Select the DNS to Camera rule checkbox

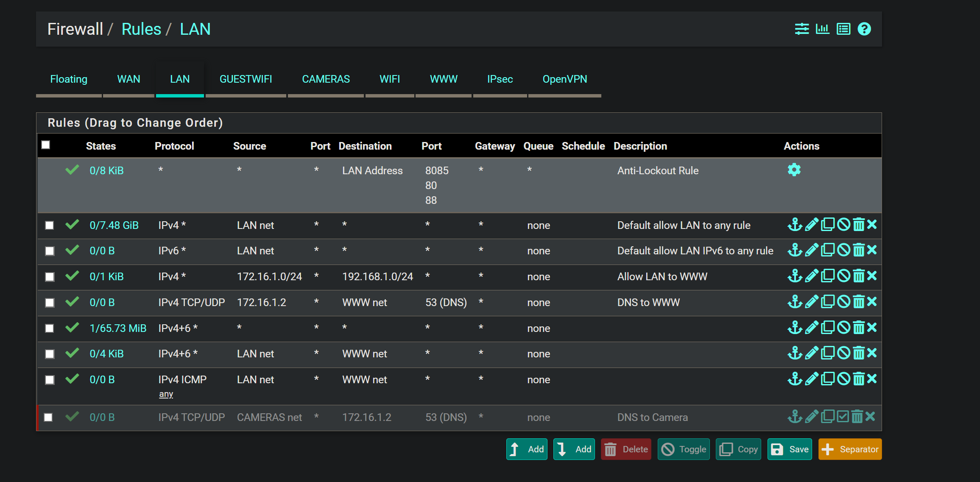(48, 418)
